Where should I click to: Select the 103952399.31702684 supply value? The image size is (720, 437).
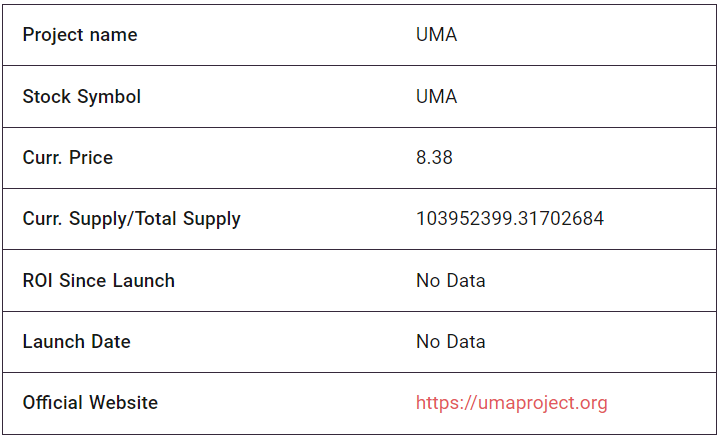tap(510, 218)
